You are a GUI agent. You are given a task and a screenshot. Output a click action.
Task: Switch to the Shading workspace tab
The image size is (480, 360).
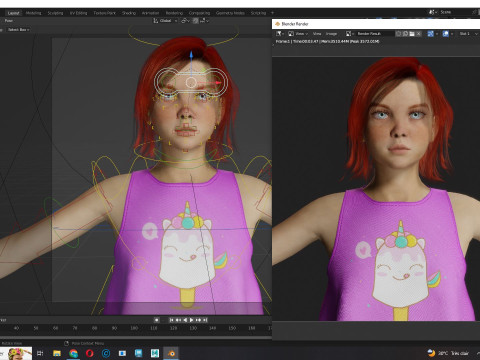point(129,13)
